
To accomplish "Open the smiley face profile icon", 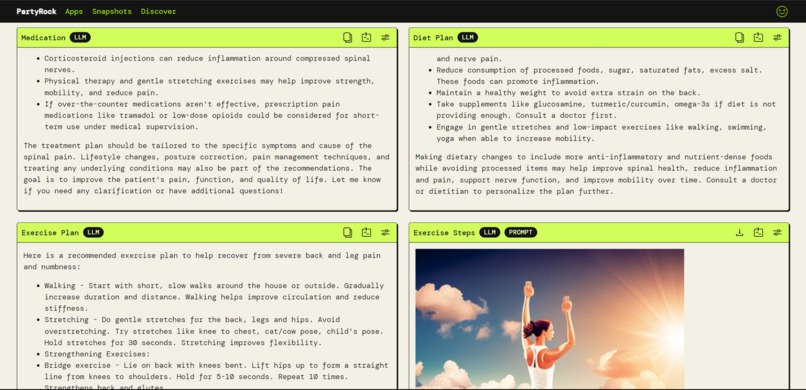I will (781, 11).
